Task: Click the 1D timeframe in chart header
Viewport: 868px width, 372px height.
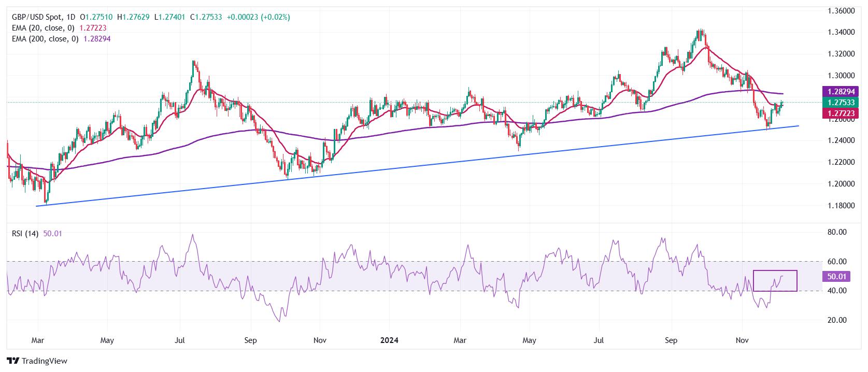Action: [x=71, y=17]
